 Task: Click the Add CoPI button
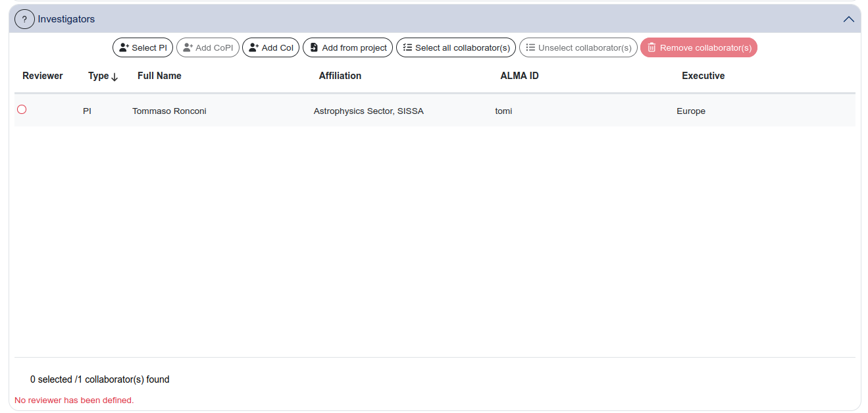pos(207,47)
